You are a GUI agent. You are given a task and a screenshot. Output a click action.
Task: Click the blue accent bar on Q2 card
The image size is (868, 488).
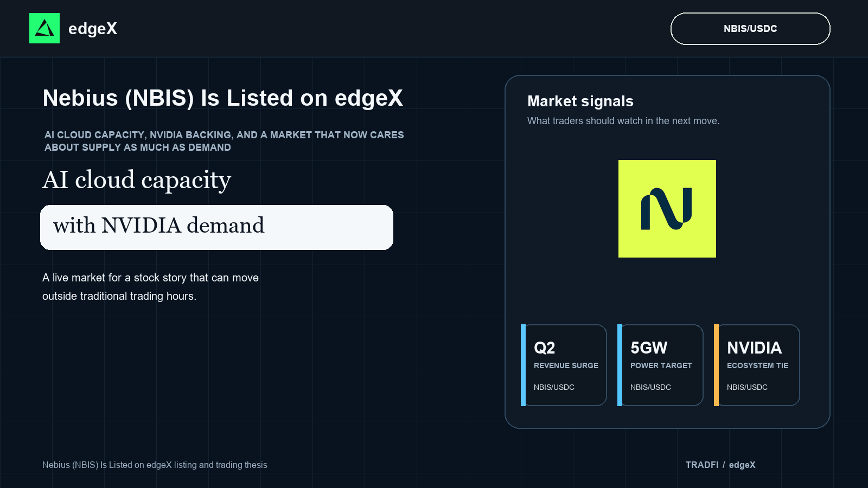pyautogui.click(x=523, y=365)
